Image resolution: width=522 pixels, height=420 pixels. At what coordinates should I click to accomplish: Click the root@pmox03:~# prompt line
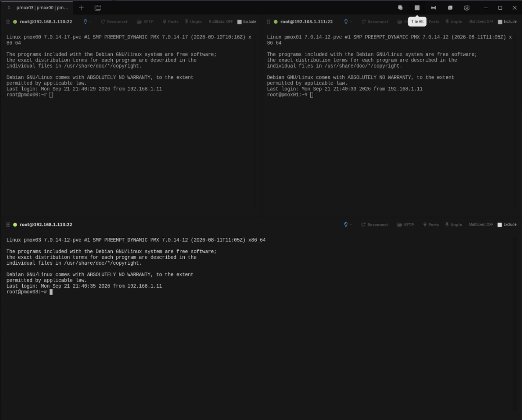point(30,292)
